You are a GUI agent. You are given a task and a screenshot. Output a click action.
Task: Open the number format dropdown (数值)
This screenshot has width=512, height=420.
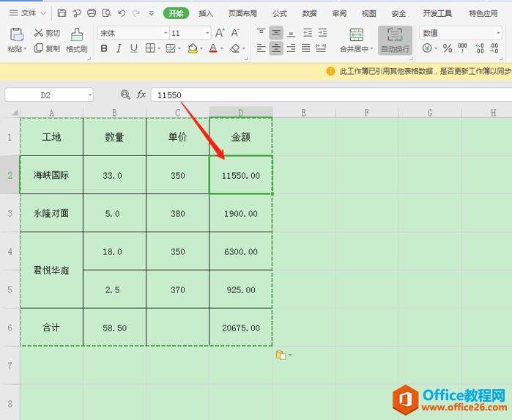[460, 33]
